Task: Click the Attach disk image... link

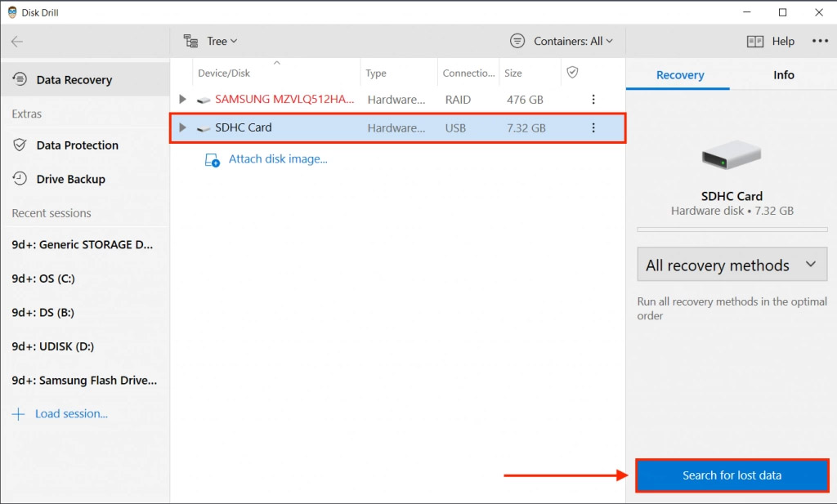Action: coord(278,159)
